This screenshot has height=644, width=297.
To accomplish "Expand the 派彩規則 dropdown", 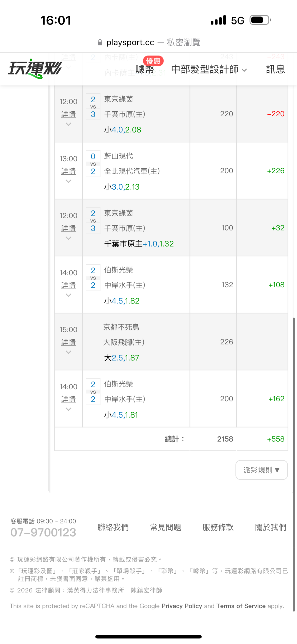I will click(x=262, y=470).
